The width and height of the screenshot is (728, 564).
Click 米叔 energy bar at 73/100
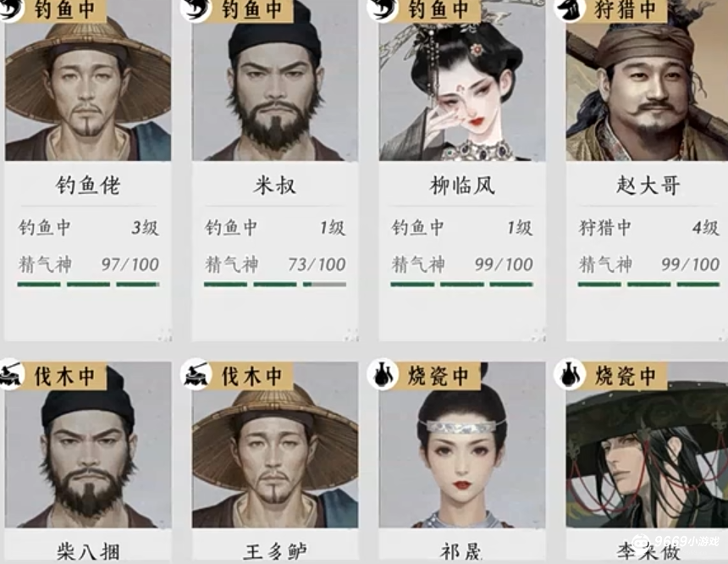tap(275, 284)
